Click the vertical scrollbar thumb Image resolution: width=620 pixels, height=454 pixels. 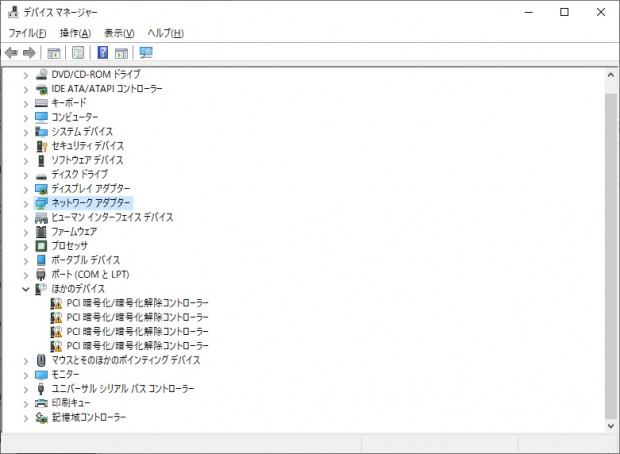coord(611,256)
